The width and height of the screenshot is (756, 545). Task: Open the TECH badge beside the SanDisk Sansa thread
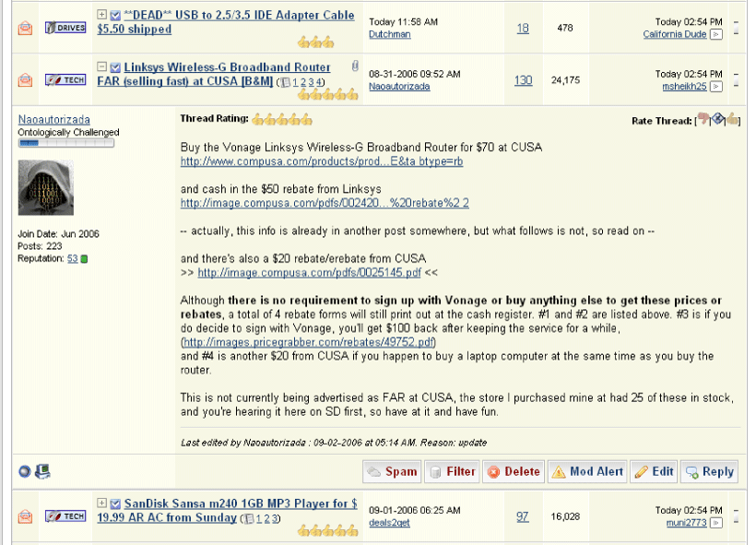[x=65, y=516]
